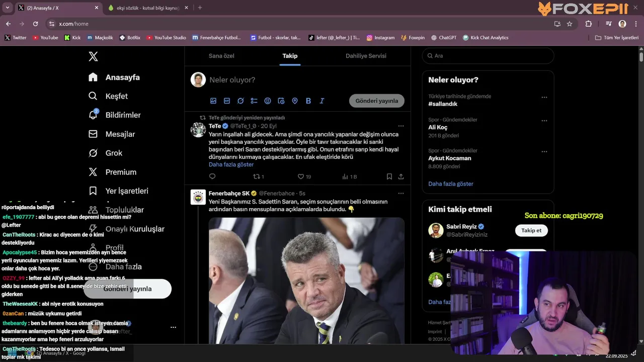Share the TeTe post
The image size is (644, 362).
click(401, 176)
